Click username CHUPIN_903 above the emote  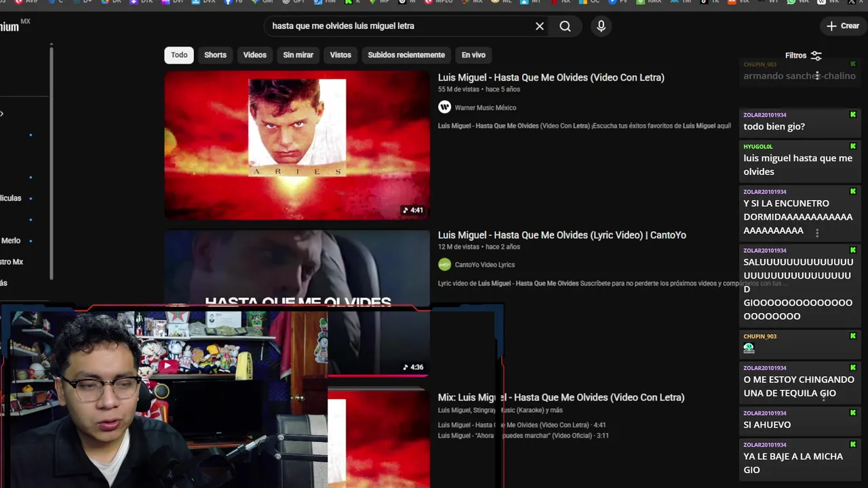click(759, 336)
